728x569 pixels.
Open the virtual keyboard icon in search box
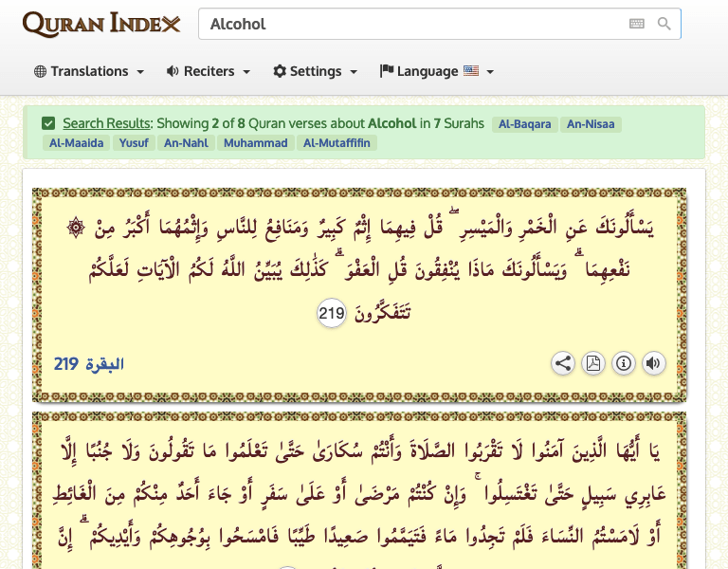tap(637, 24)
